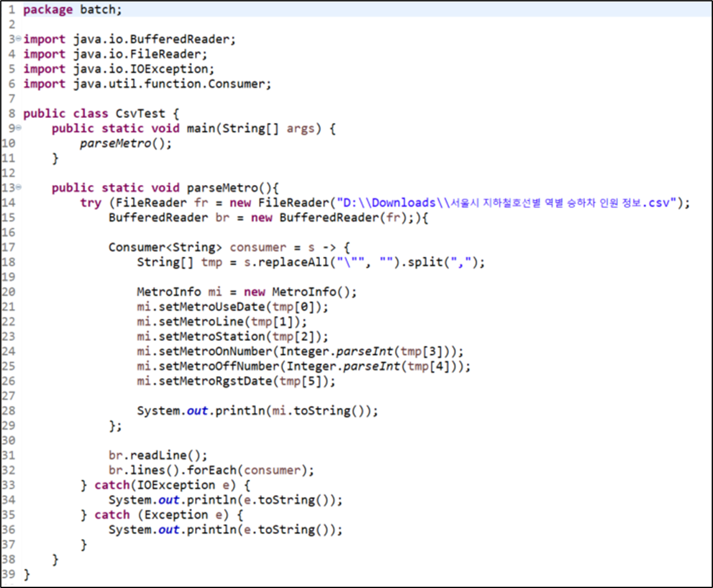
Task: Click 'br.lines().forEach(consumer);' statement
Action: click(211, 470)
